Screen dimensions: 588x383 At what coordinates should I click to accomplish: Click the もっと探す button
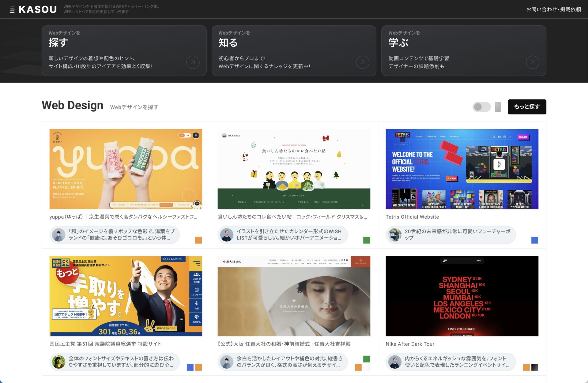pyautogui.click(x=527, y=107)
